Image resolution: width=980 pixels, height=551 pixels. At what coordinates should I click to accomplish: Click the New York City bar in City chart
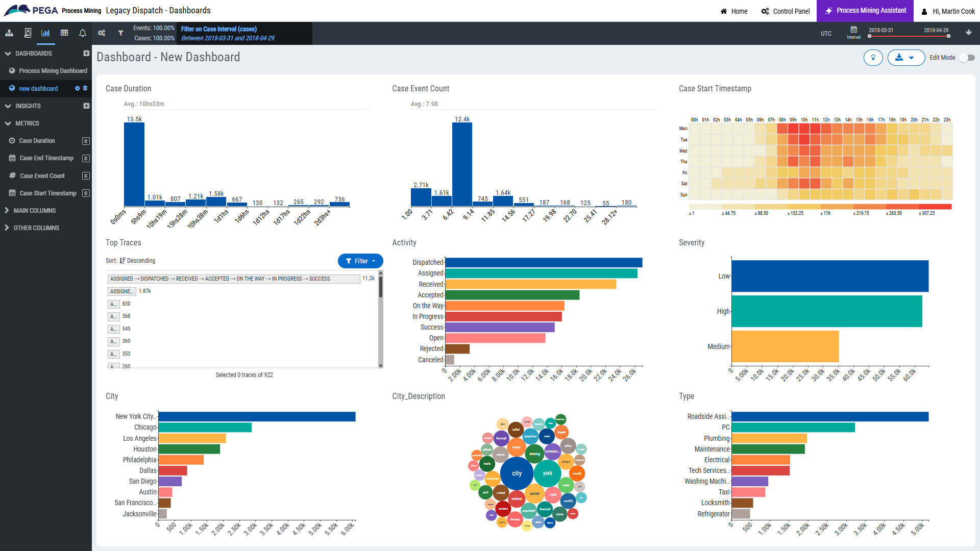(x=257, y=417)
